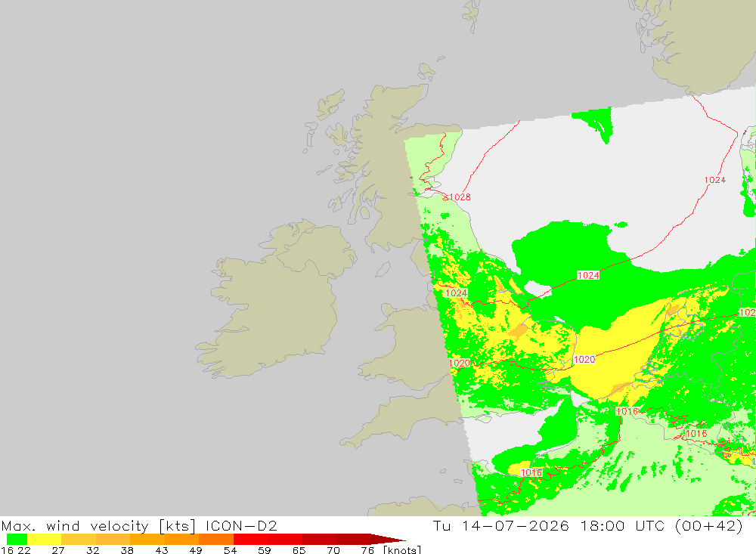Click the '[knots]' unit label in the legend

click(x=402, y=549)
